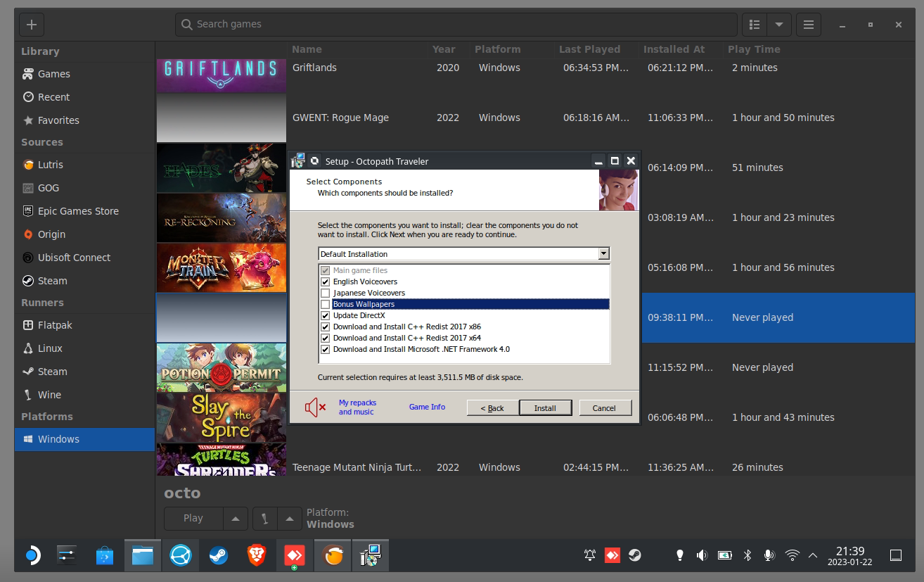Select the Wine runner
The height and width of the screenshot is (582, 924).
pos(84,395)
